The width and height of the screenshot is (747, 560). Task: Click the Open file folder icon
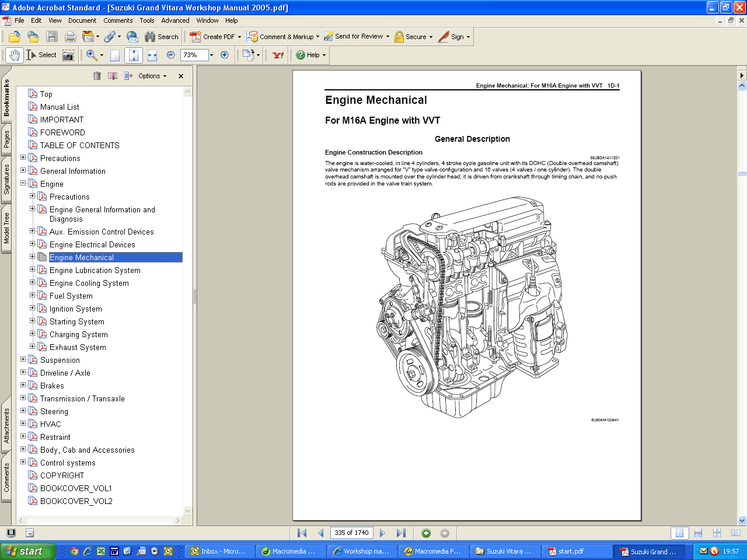pyautogui.click(x=15, y=37)
